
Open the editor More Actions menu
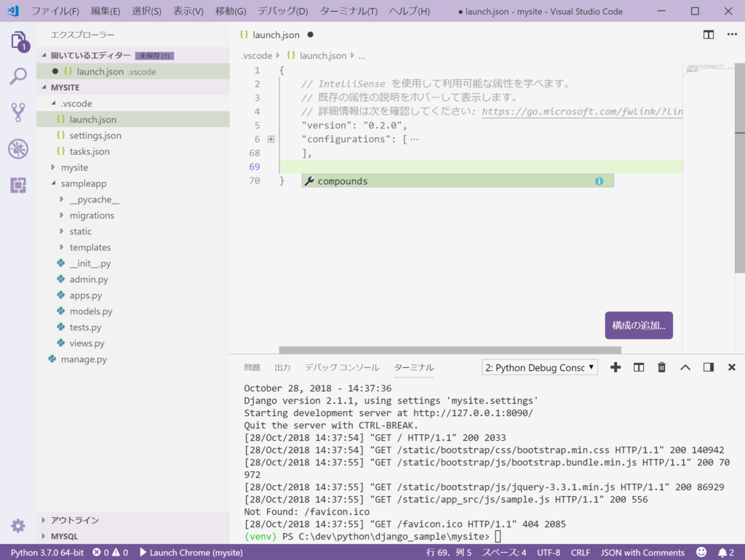[x=732, y=34]
